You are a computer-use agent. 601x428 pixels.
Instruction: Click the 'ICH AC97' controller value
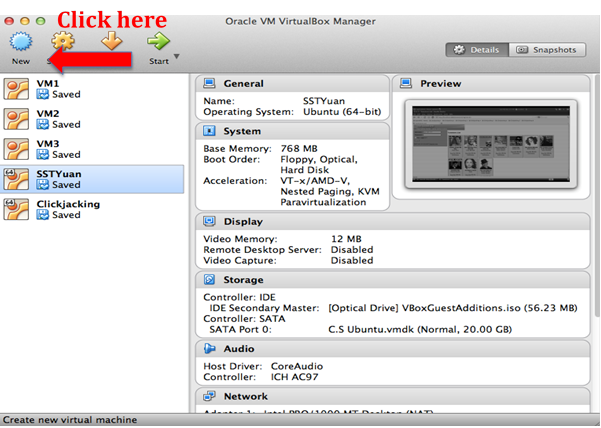click(294, 377)
